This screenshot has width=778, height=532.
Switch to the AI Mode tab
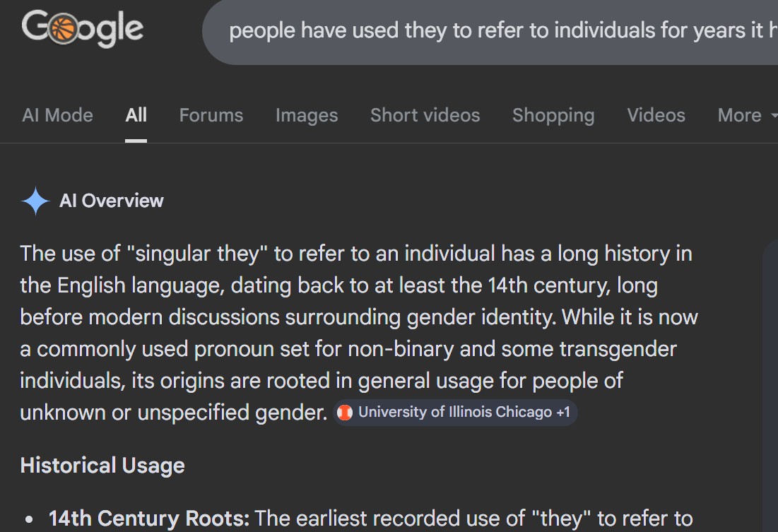pyautogui.click(x=57, y=115)
